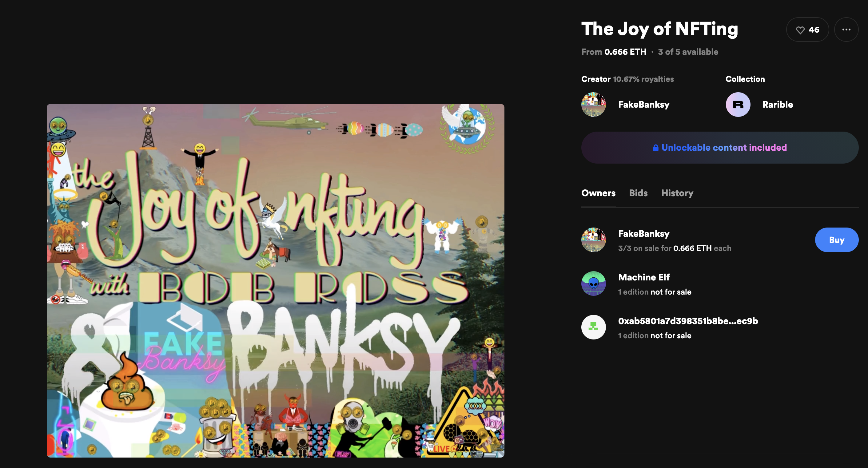Open the three-dot more options menu
The height and width of the screenshot is (468, 868).
pos(846,30)
